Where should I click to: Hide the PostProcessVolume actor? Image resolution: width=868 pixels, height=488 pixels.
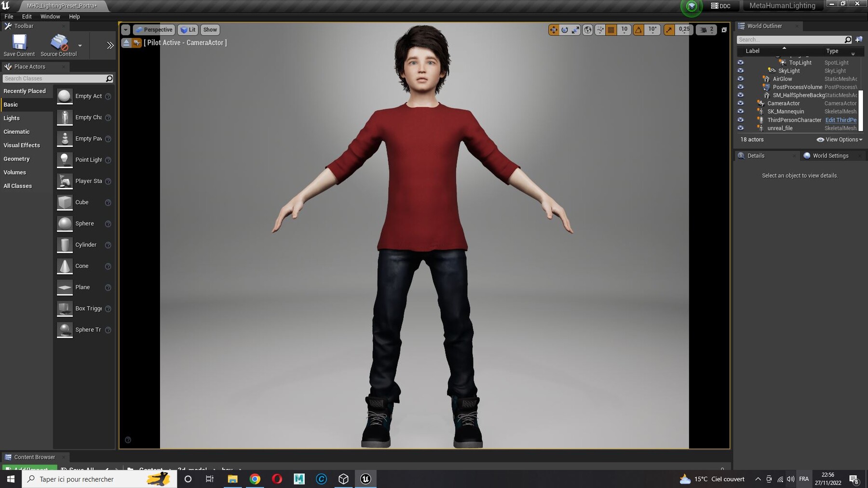coord(741,87)
